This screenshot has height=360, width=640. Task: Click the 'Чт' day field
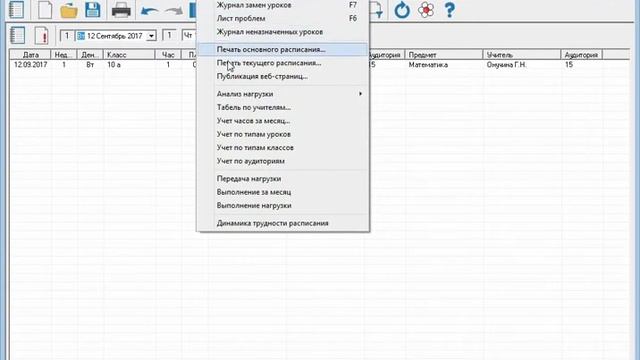pyautogui.click(x=189, y=36)
